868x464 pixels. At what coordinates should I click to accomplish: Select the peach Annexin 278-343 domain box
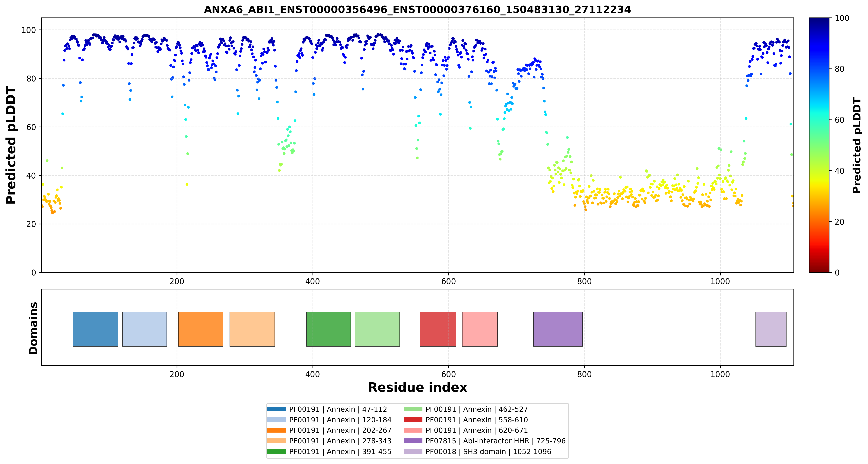pos(252,329)
